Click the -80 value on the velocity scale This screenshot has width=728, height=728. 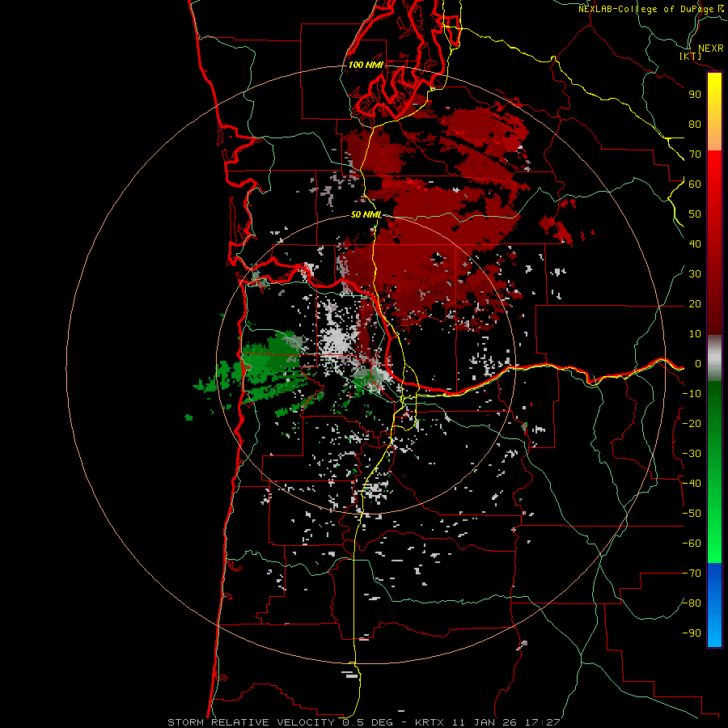pyautogui.click(x=692, y=603)
